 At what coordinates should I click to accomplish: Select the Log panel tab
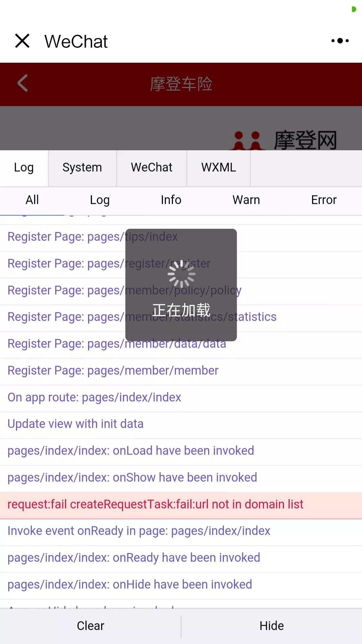[x=24, y=167]
